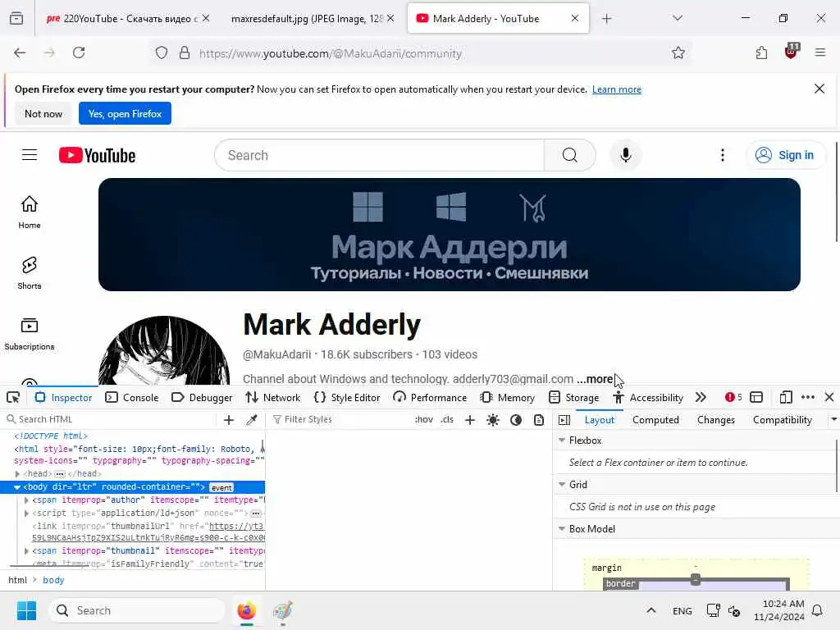Viewport: 840px width, 630px height.
Task: Click the YouTube search input field
Action: point(379,155)
